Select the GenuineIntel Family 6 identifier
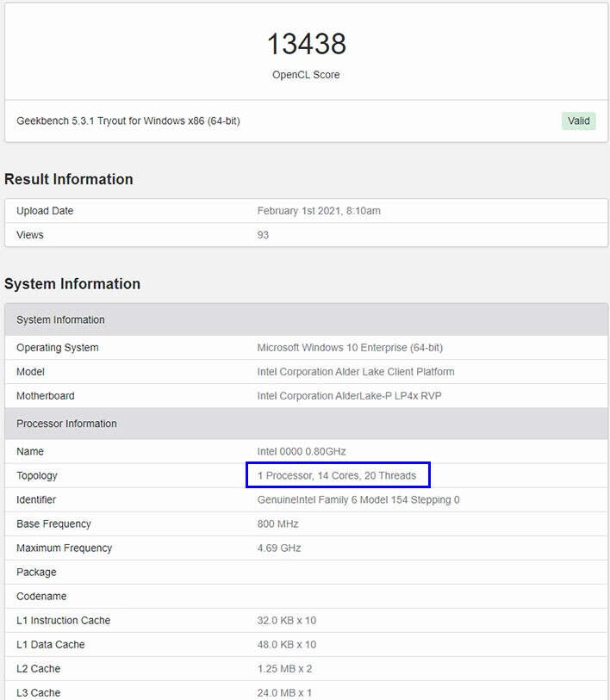The height and width of the screenshot is (700, 610). click(x=358, y=499)
